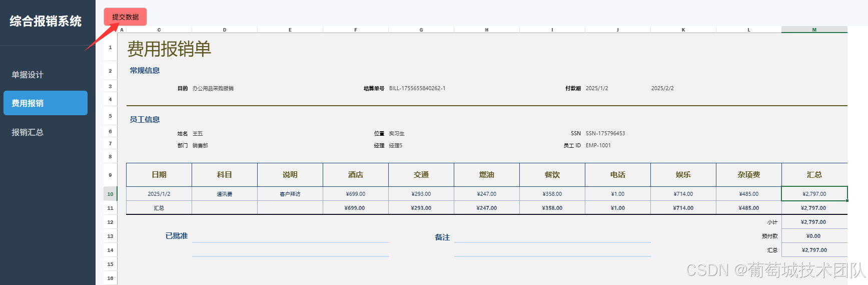Click the 汇总 table header

(814, 175)
